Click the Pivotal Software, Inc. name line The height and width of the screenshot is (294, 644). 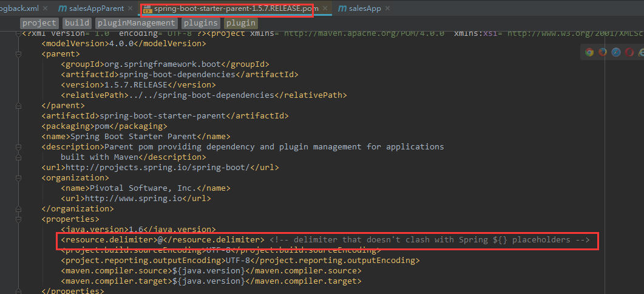[x=146, y=188]
